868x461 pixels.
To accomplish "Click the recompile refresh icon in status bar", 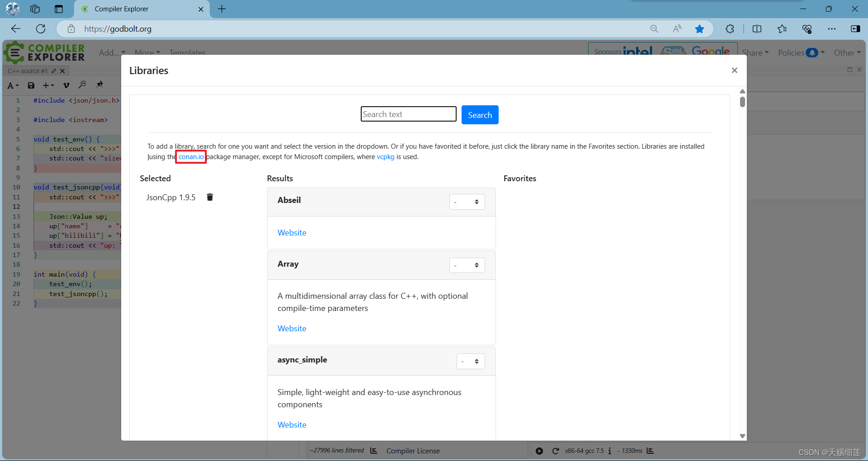I will point(556,451).
